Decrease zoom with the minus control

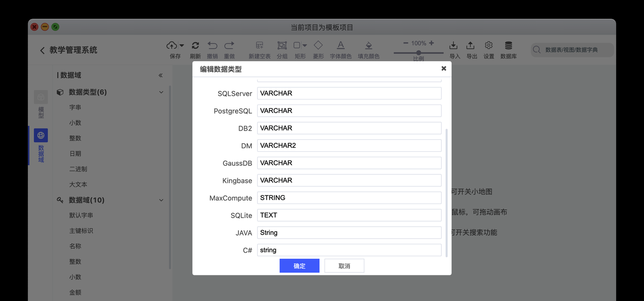[406, 43]
